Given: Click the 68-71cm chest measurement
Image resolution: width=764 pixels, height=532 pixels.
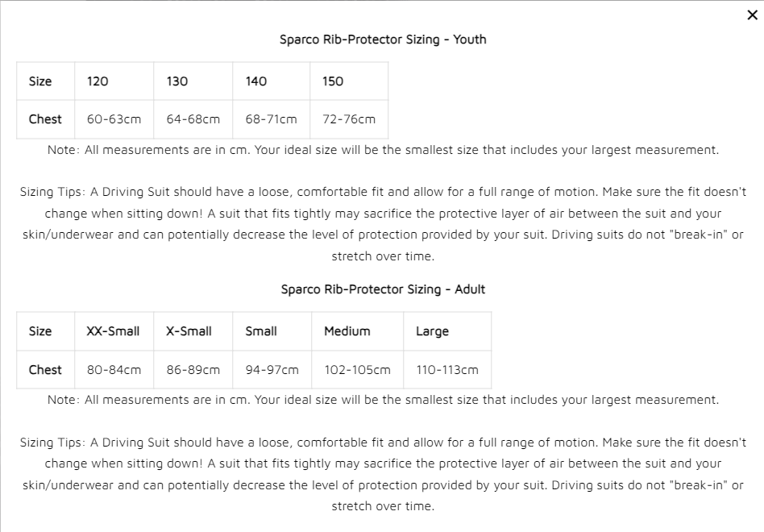Looking at the screenshot, I should pos(272,119).
